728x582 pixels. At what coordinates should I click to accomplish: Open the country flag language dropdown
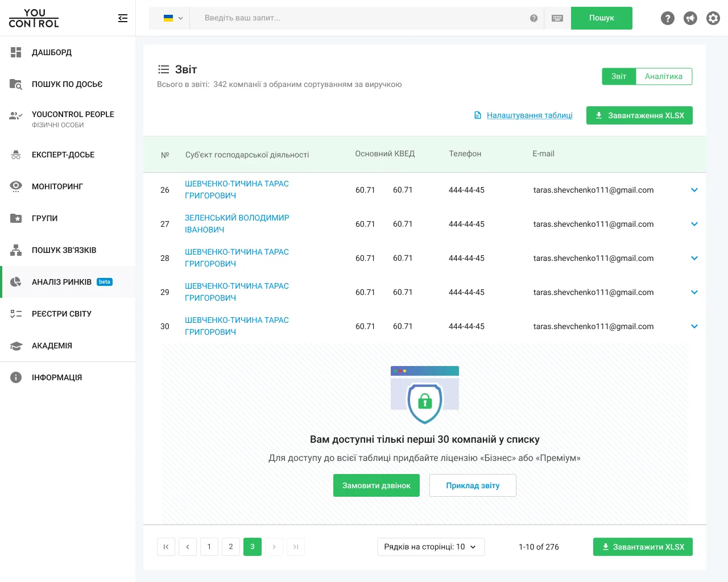tap(173, 18)
